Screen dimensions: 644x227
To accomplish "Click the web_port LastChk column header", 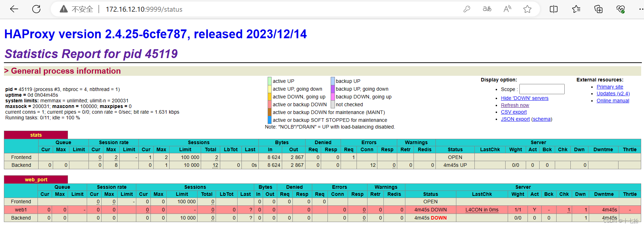I will pos(482,194).
